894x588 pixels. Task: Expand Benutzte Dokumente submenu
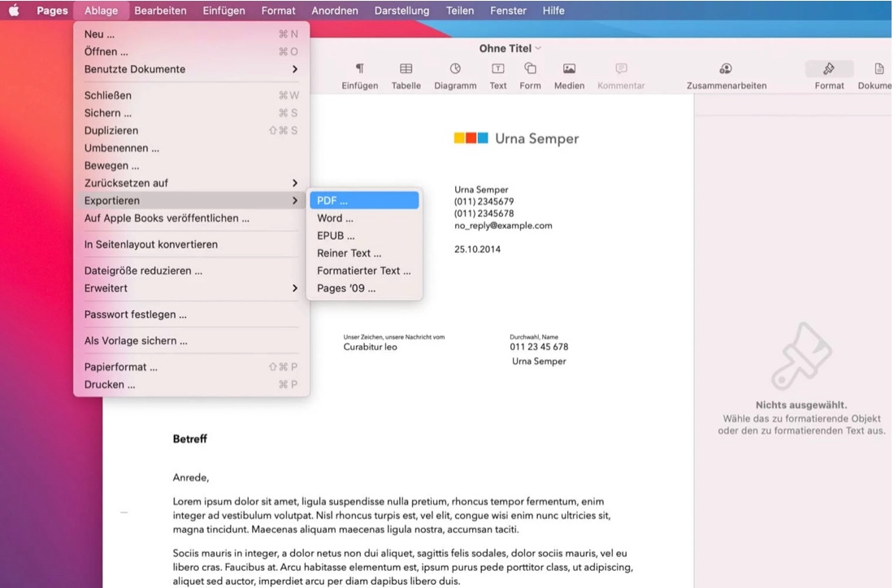pos(191,69)
